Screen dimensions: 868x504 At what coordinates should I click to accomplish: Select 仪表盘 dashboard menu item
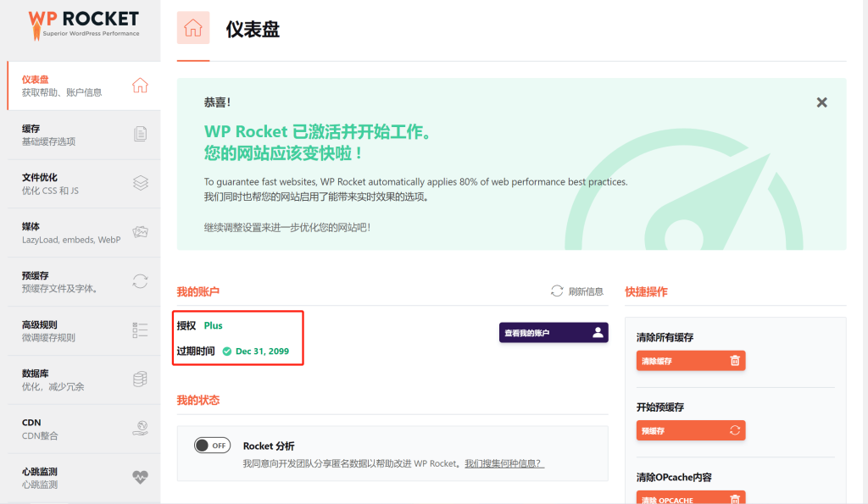80,86
